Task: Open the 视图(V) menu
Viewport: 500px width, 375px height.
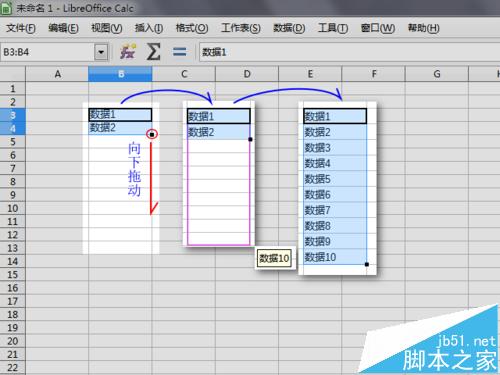Action: click(107, 28)
